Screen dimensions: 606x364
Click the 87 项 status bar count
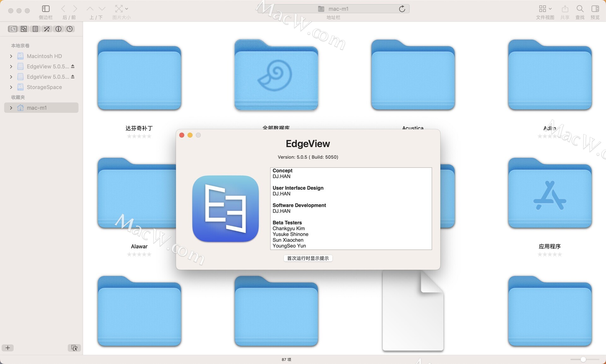(x=287, y=360)
